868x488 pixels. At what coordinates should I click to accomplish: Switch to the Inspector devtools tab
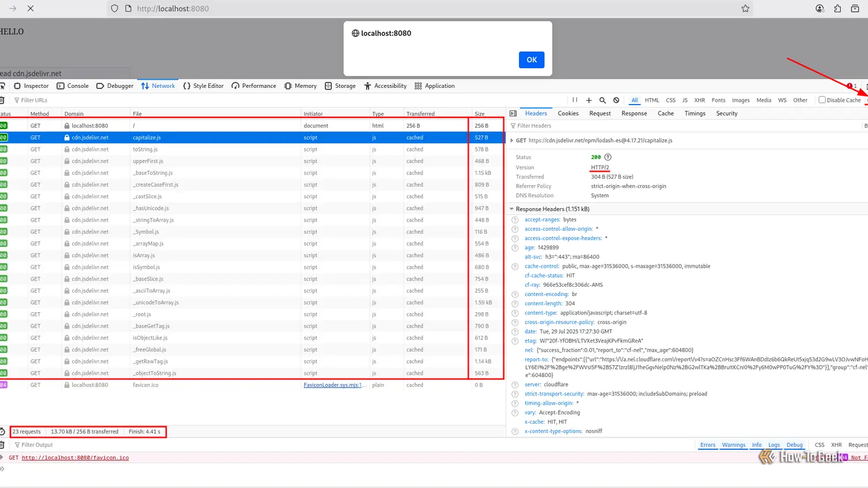coord(31,86)
